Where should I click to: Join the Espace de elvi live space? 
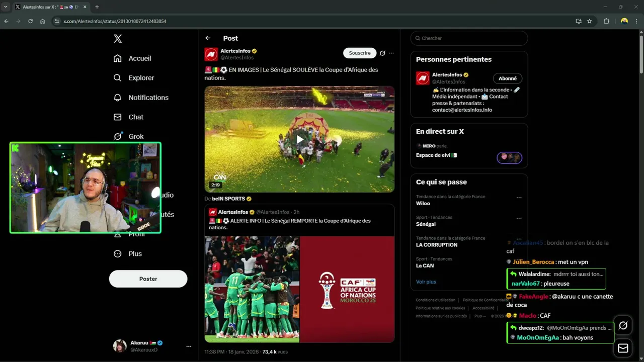436,155
